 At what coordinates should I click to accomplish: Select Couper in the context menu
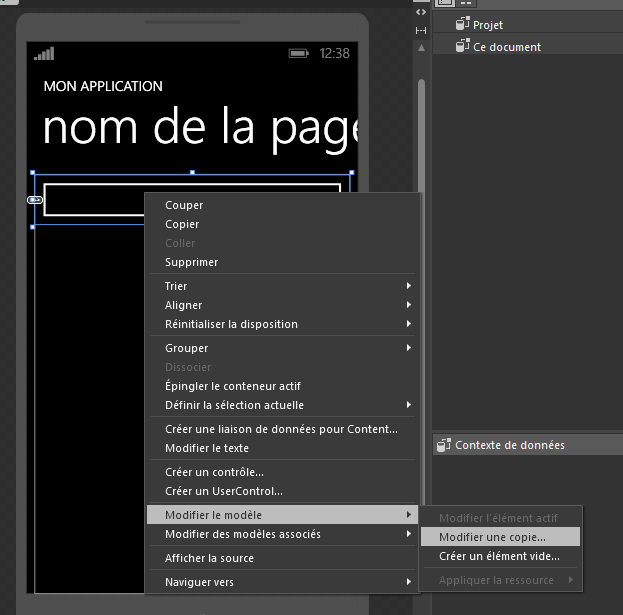click(283, 205)
